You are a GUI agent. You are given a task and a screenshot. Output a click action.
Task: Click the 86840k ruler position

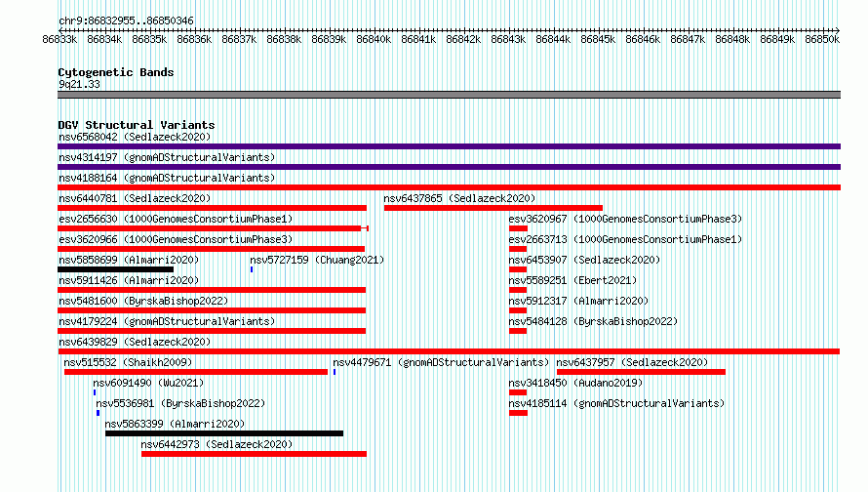[x=374, y=39]
